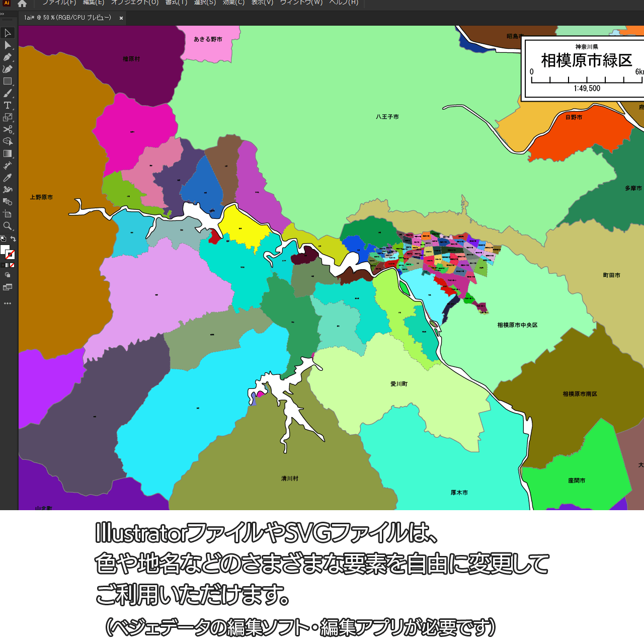This screenshot has height=644, width=644.
Task: Apply solid Color mode button
Action: pyautogui.click(x=3, y=265)
